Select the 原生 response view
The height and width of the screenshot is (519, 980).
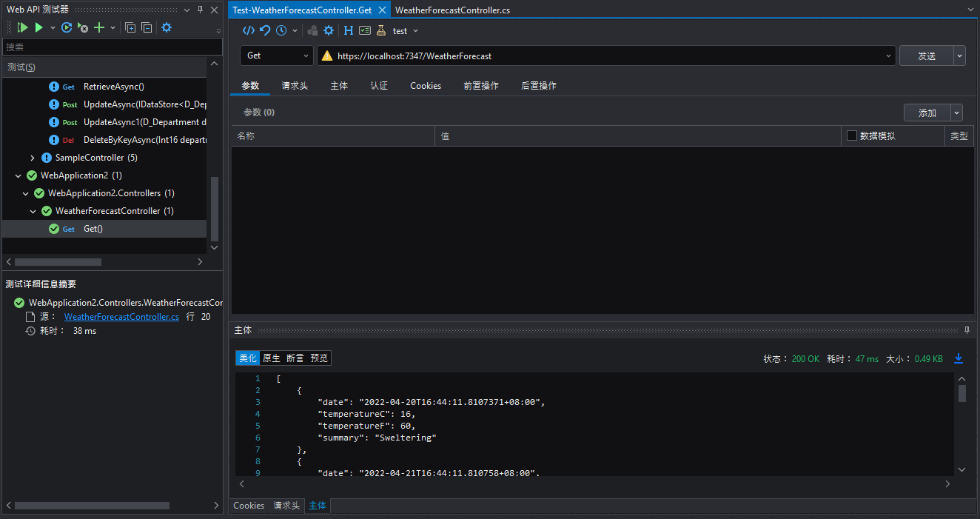(x=272, y=358)
